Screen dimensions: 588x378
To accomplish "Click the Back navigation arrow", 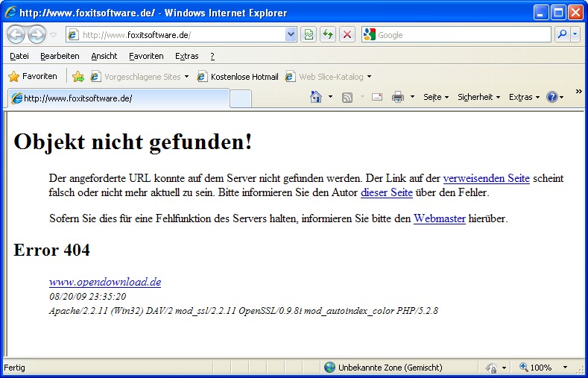I will tap(16, 35).
